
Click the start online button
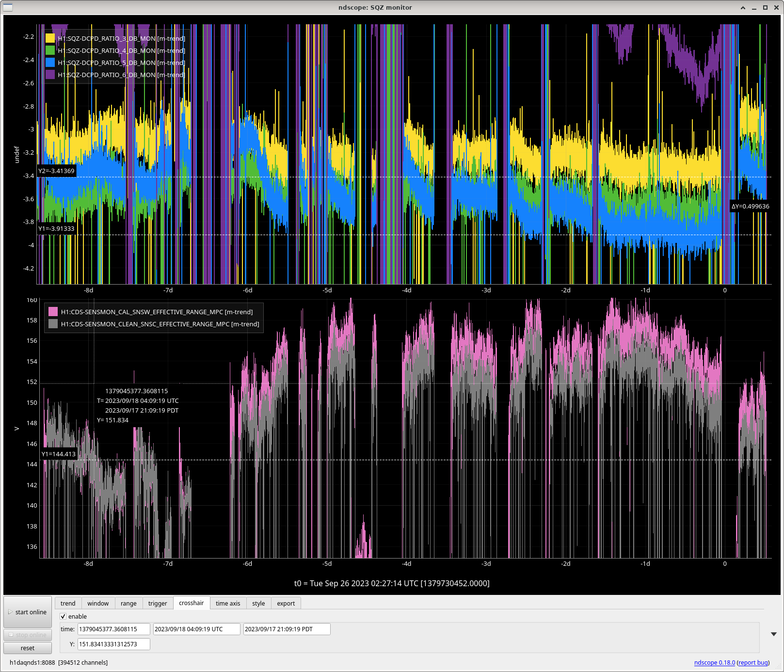pos(28,612)
